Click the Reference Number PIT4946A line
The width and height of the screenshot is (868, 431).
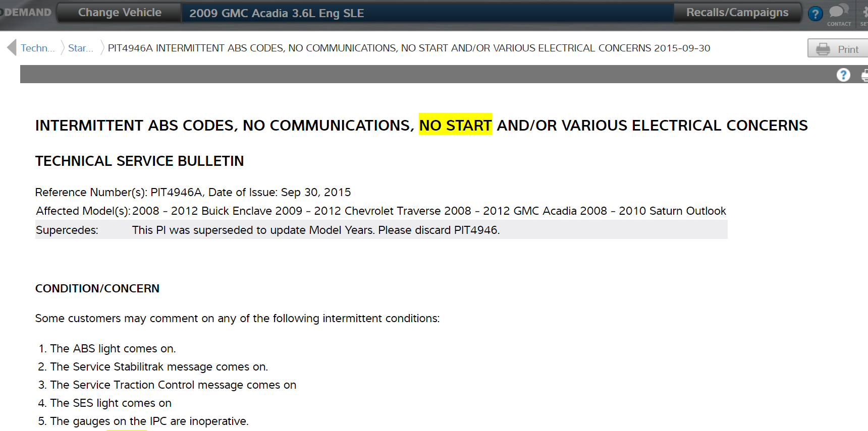[x=193, y=192]
